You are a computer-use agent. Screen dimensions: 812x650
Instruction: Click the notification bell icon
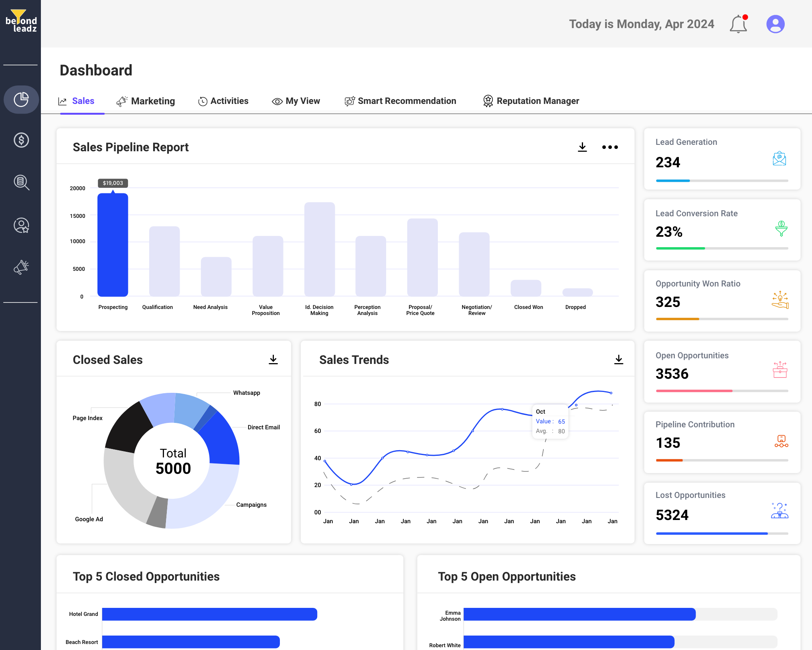pyautogui.click(x=738, y=24)
